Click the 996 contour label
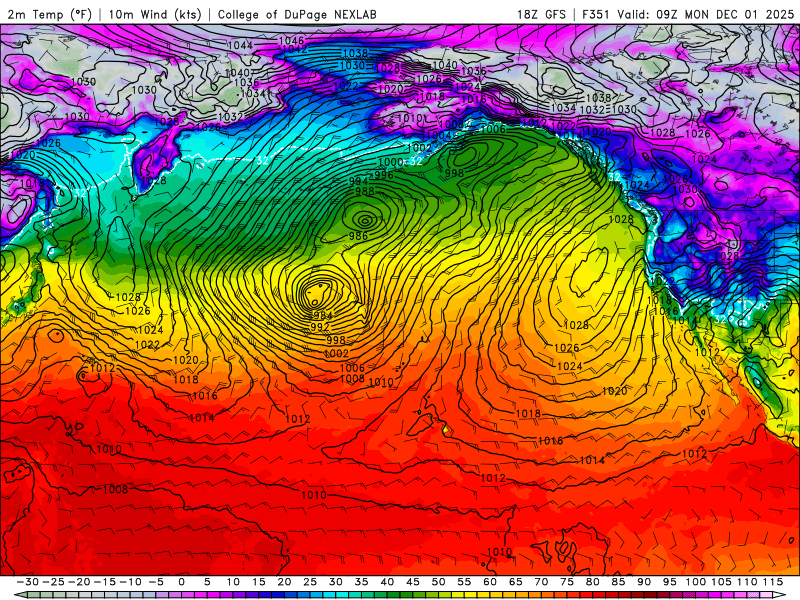This screenshot has width=800, height=600. coord(384,175)
